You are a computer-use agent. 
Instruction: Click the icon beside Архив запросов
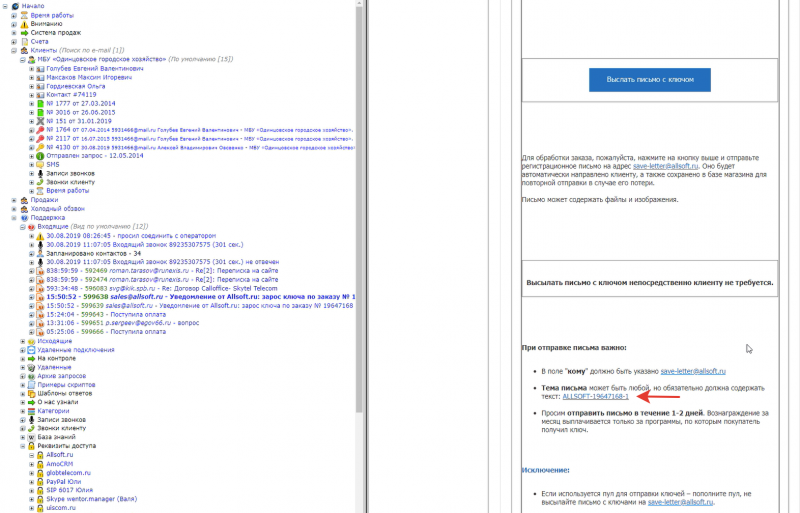(x=31, y=376)
